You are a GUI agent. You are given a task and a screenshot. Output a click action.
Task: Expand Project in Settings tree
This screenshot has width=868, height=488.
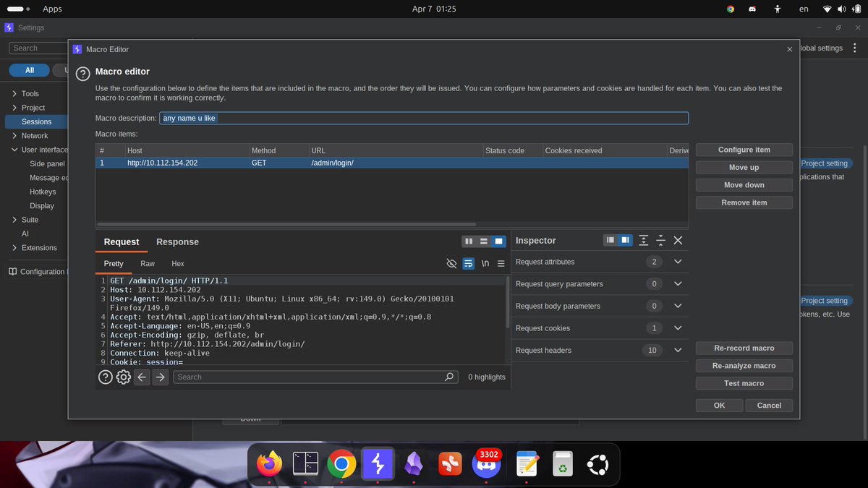pyautogui.click(x=14, y=108)
